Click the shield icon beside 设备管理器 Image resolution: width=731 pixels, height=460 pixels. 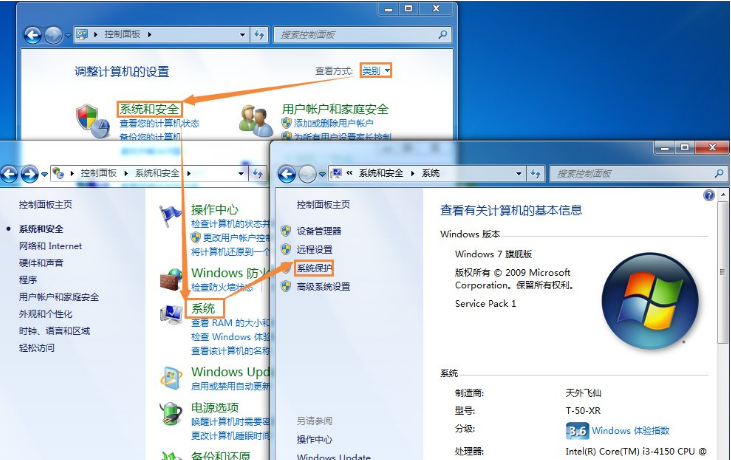(287, 231)
